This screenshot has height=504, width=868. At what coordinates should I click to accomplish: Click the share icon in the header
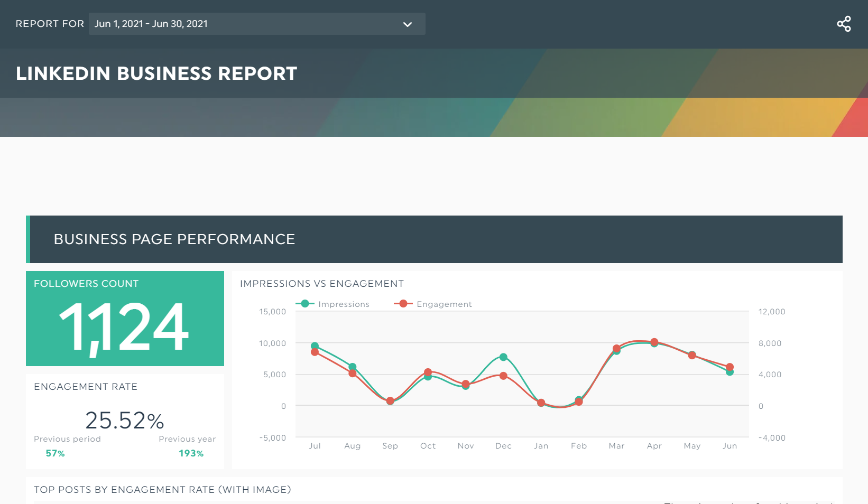[x=844, y=24]
